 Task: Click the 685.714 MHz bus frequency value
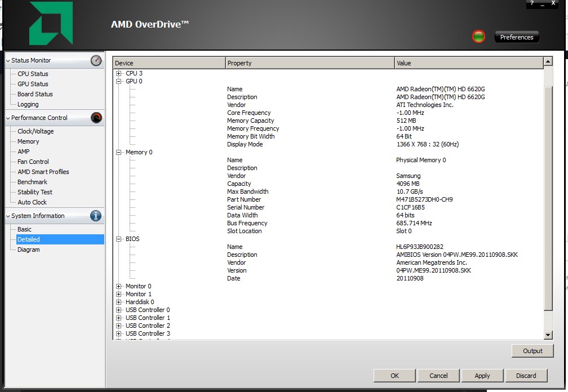[x=414, y=224]
